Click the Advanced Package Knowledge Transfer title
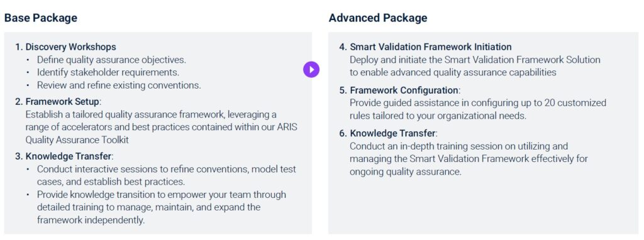 pos(389,133)
